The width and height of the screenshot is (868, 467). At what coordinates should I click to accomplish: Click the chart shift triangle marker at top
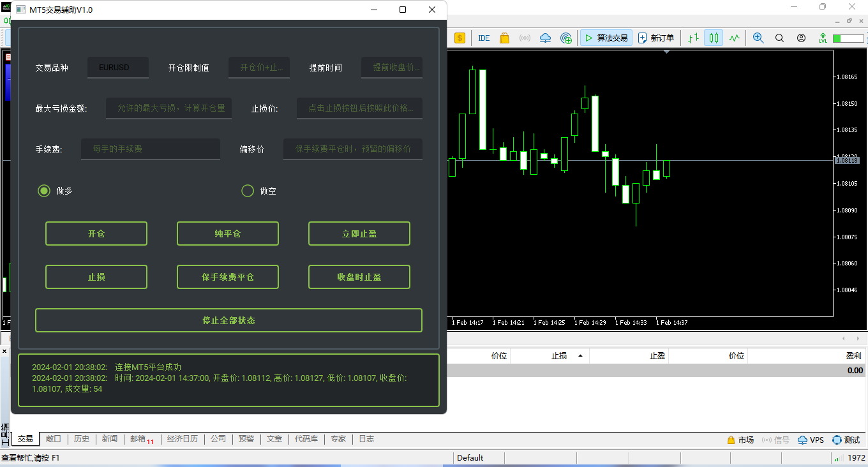[x=666, y=52]
